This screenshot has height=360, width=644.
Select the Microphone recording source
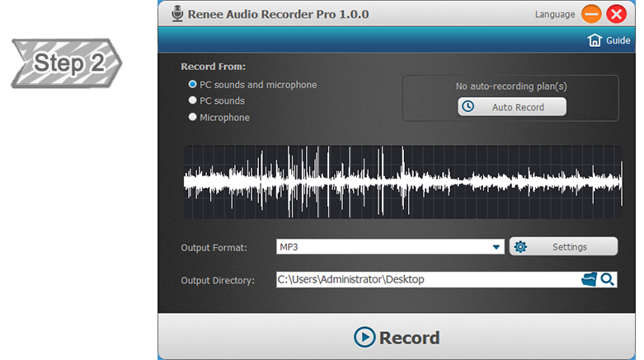click(193, 117)
